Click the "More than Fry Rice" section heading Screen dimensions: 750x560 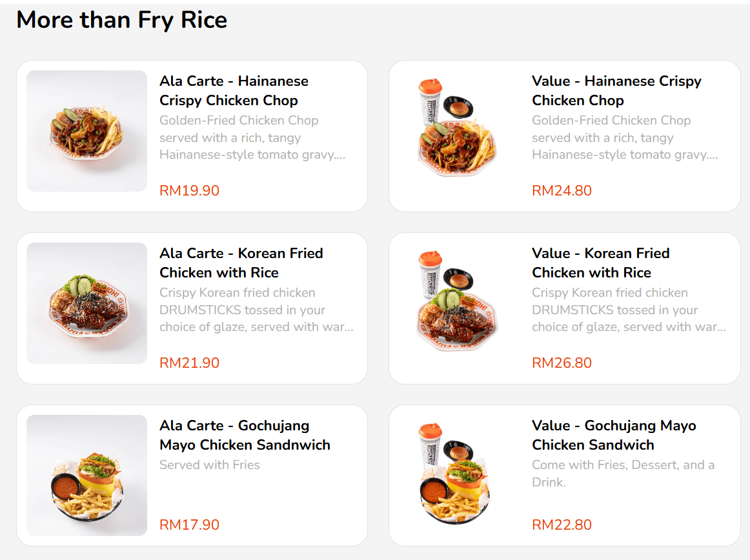point(122,20)
